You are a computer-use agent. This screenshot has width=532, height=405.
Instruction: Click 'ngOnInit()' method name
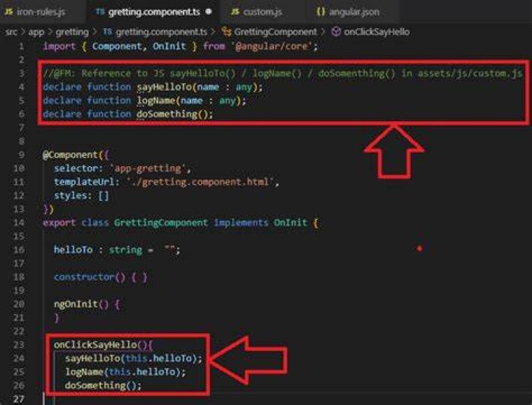(x=81, y=304)
